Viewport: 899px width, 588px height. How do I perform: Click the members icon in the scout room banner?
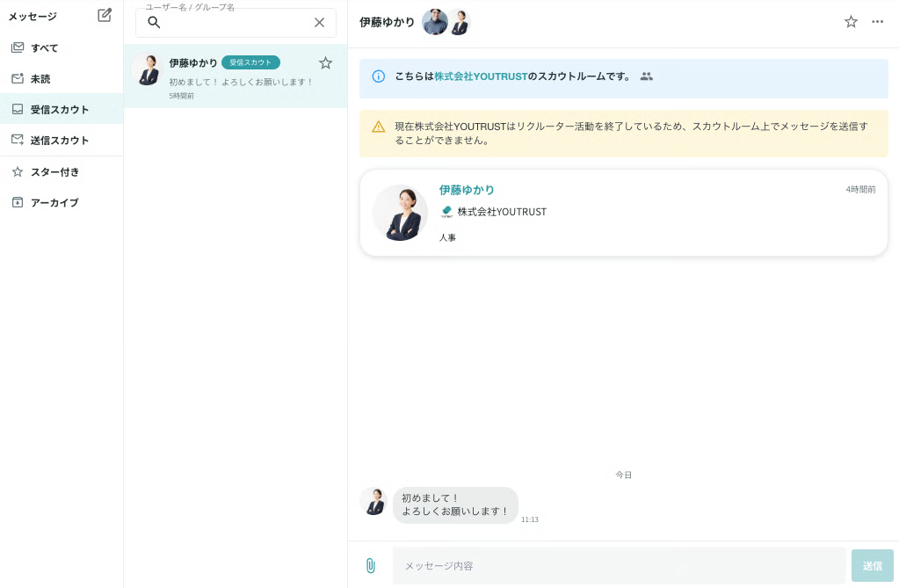point(646,76)
